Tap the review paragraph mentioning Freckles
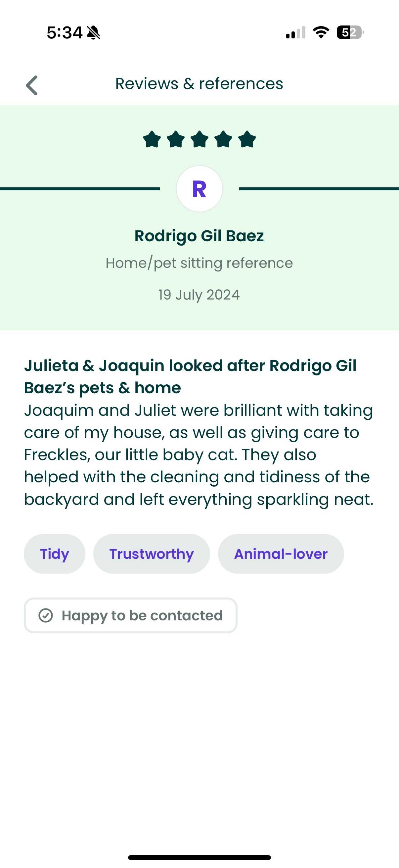 click(x=199, y=455)
